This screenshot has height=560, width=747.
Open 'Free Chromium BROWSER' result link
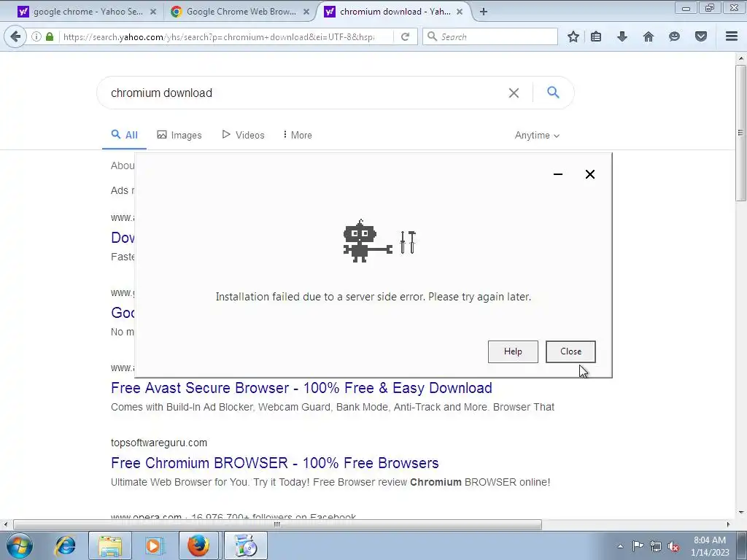[275, 463]
